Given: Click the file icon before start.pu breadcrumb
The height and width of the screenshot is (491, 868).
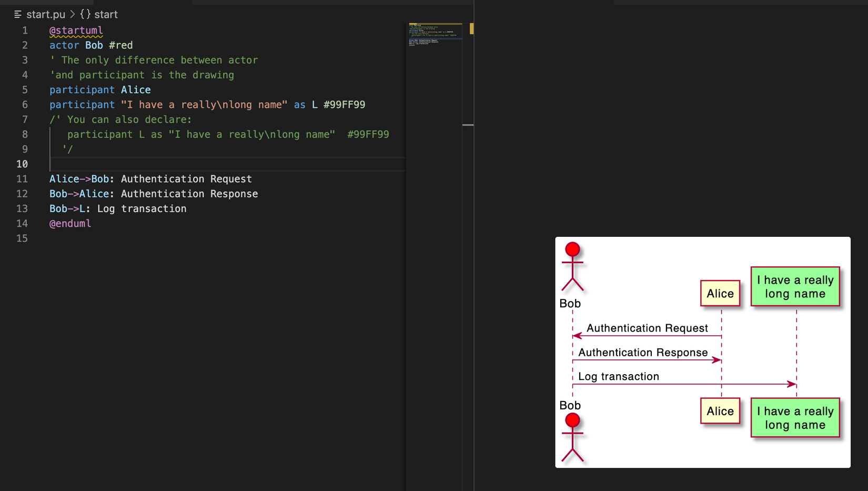Looking at the screenshot, I should point(18,14).
